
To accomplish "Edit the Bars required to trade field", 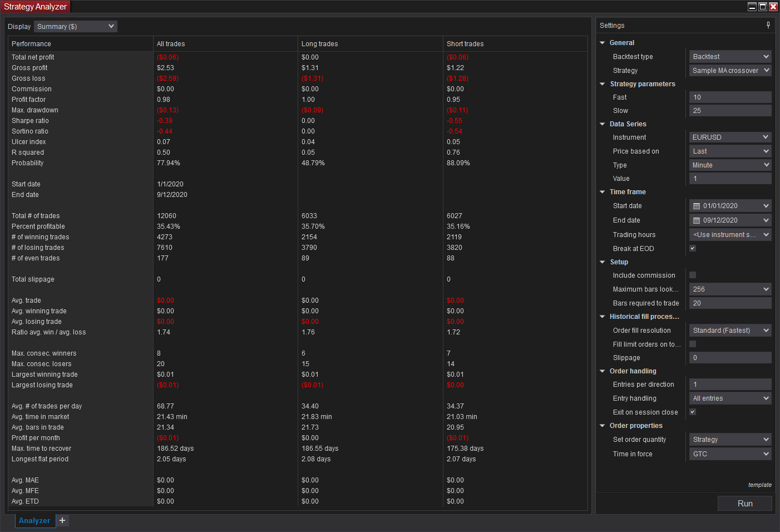I will (x=730, y=303).
